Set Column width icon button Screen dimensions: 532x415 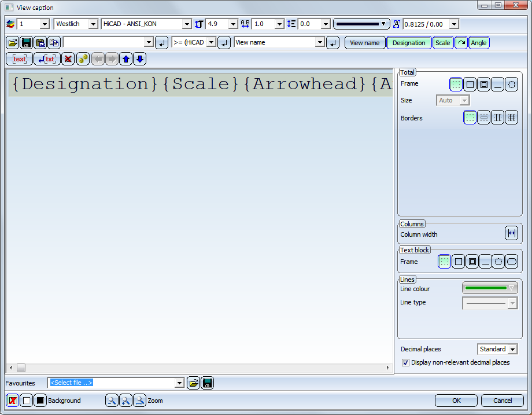511,233
